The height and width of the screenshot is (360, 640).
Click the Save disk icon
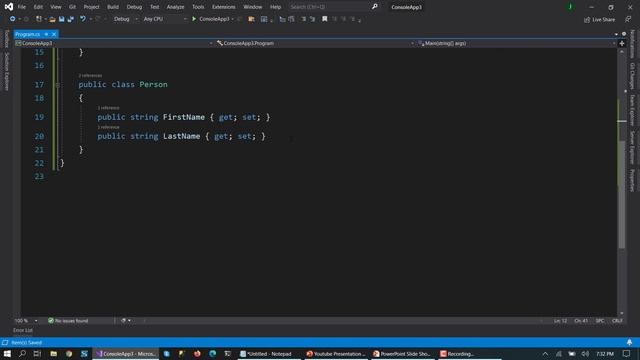point(62,19)
